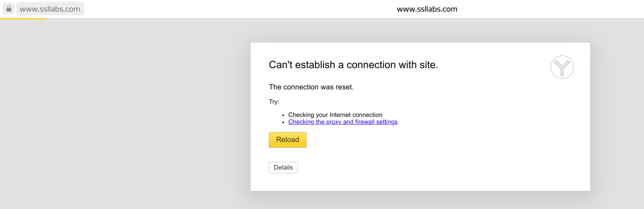Click the lock icon in address bar
The width and height of the screenshot is (644, 209).
pos(9,9)
